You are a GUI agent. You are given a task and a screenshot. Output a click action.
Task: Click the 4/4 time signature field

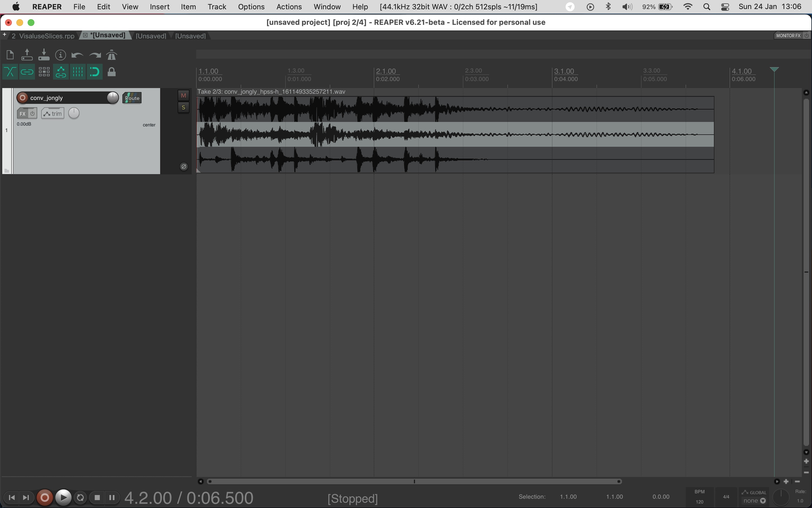726,497
